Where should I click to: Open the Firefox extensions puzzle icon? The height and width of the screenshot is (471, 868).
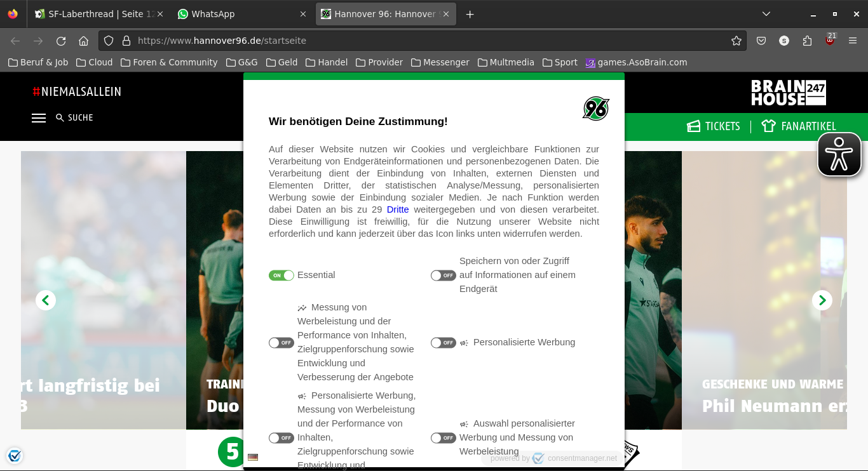pos(807,41)
